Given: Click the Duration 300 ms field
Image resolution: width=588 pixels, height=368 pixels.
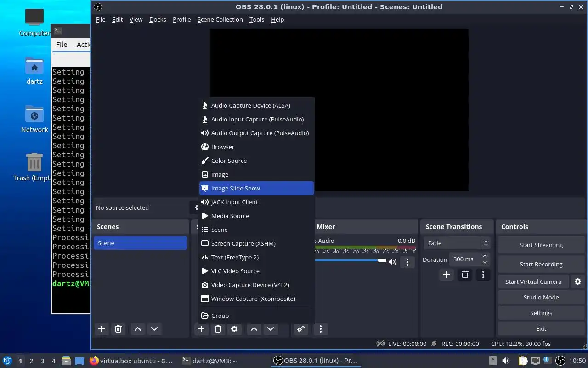Looking at the screenshot, I should tap(465, 259).
